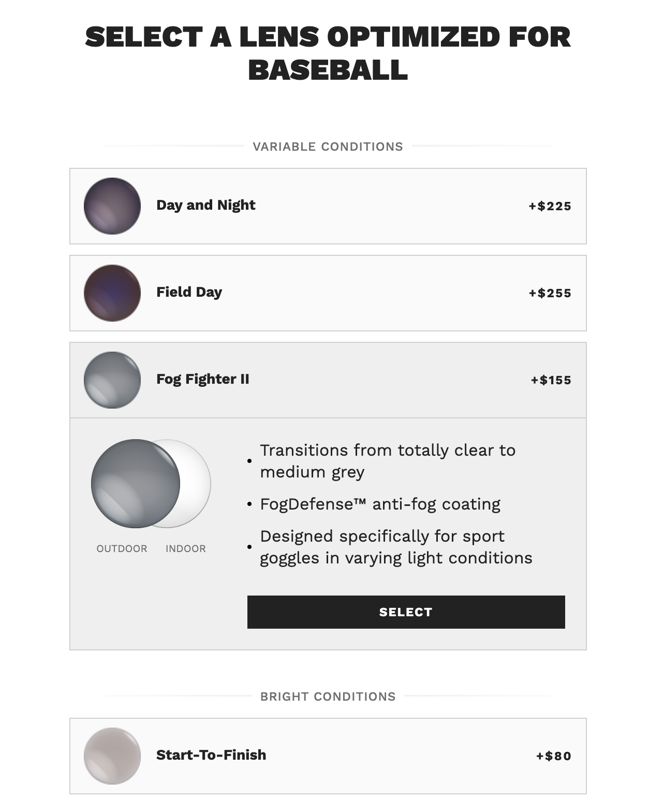Click the Field Day title text
The height and width of the screenshot is (812, 649).
[x=189, y=292]
